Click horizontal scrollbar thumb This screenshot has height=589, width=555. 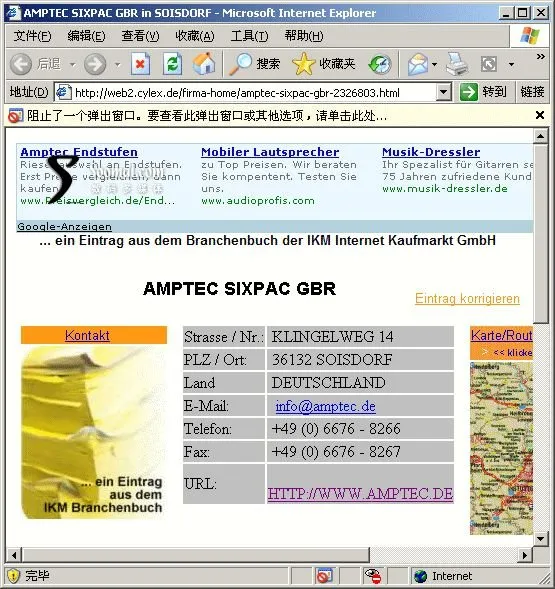click(x=196, y=555)
